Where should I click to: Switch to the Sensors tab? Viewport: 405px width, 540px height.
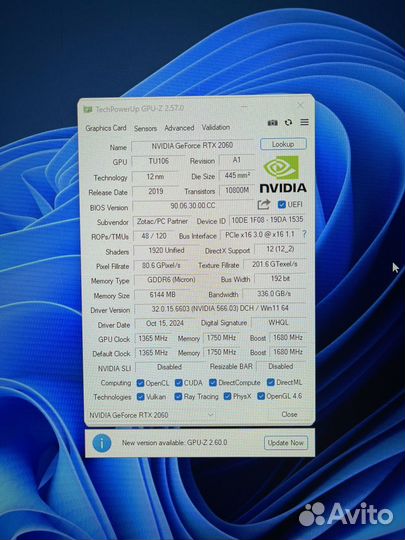click(x=145, y=128)
